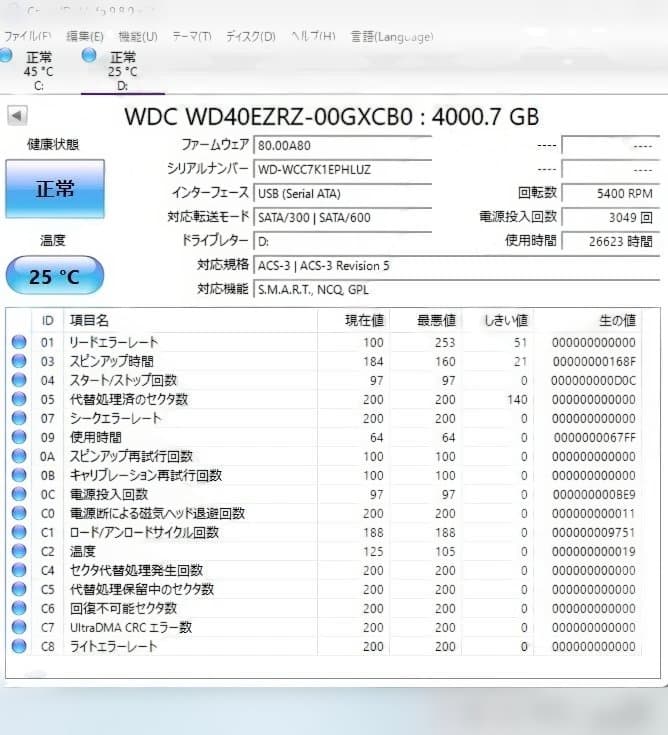Select the スピンアップ時間 attribute name
The image size is (668, 735).
(112, 361)
